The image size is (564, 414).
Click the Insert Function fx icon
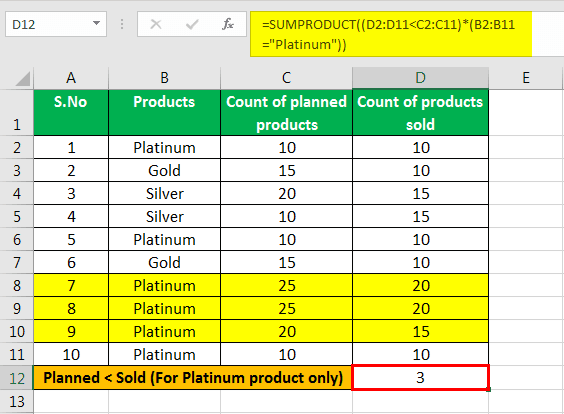228,24
